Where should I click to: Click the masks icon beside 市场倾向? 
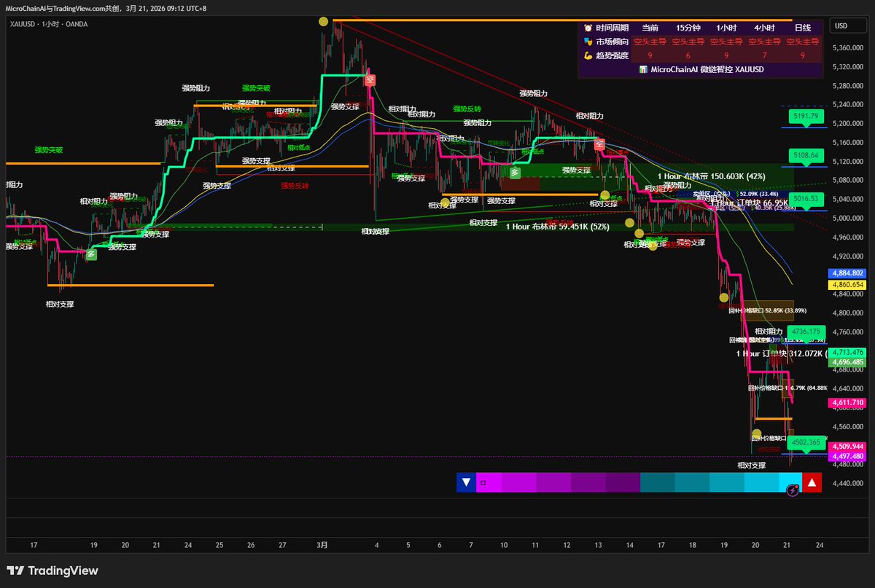click(x=587, y=42)
